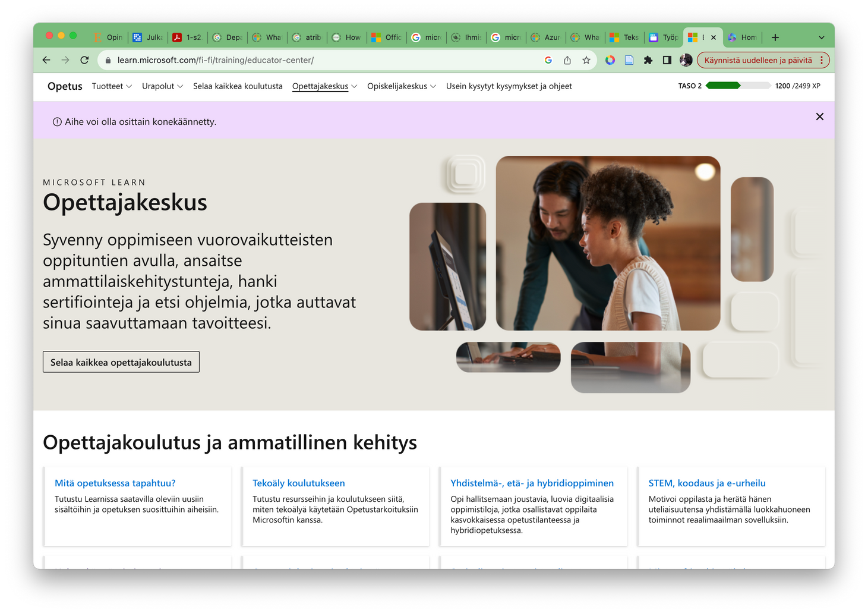Click the Opettajakeskus page heading
The height and width of the screenshot is (613, 868).
pyautogui.click(x=125, y=202)
